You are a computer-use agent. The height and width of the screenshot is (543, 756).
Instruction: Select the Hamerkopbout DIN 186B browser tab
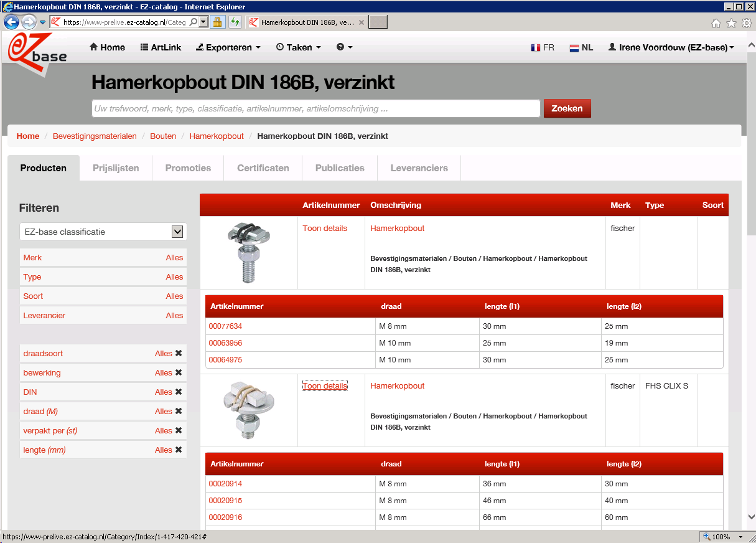(x=306, y=22)
